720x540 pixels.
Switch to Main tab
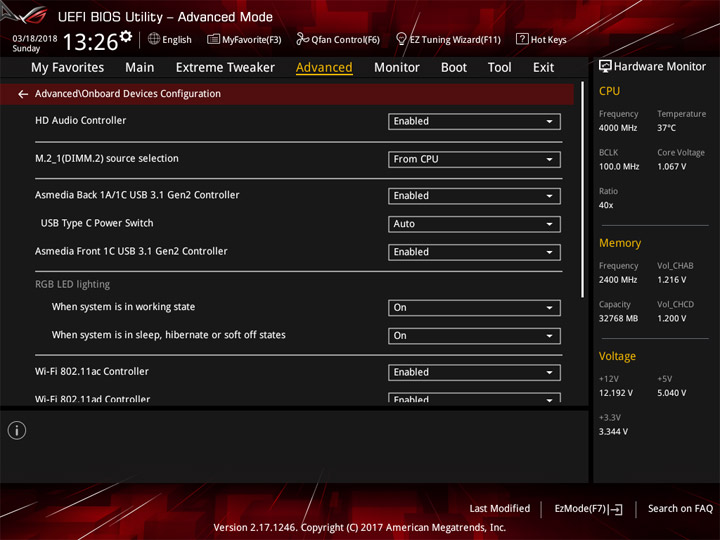coord(140,68)
